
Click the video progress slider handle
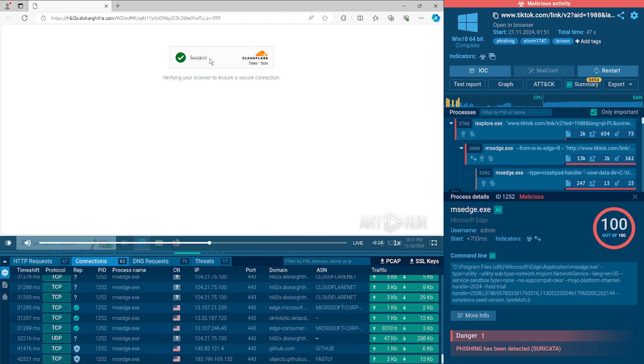tap(210, 243)
